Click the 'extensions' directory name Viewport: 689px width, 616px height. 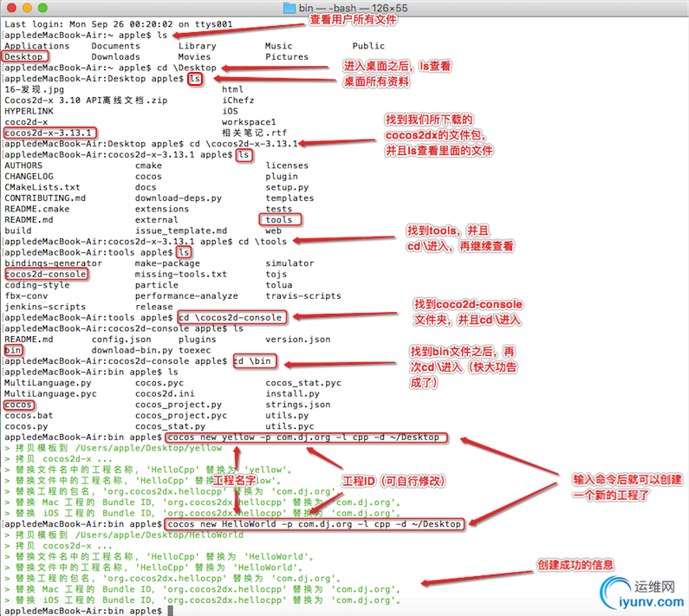pyautogui.click(x=162, y=209)
